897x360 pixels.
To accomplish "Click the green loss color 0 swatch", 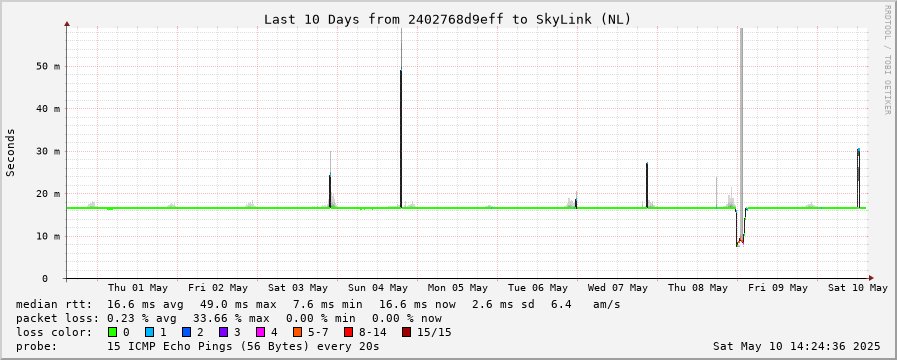I will [112, 332].
